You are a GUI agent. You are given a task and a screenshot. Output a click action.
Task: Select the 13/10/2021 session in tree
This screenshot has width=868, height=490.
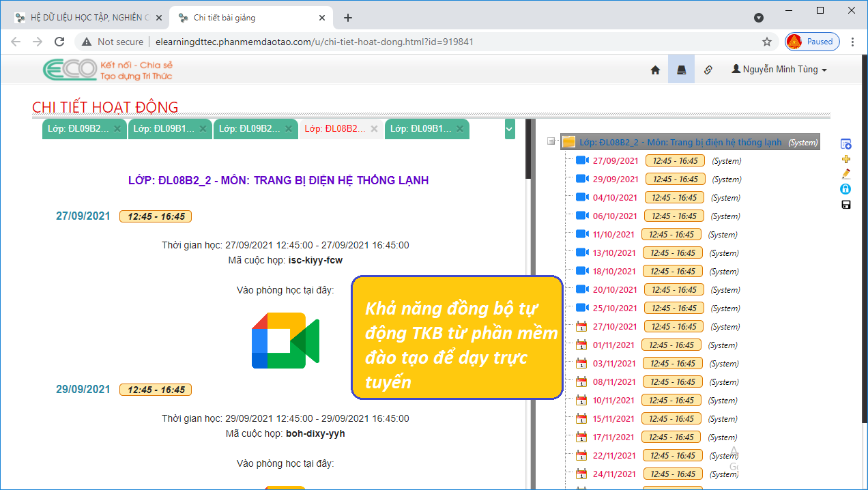pos(613,253)
